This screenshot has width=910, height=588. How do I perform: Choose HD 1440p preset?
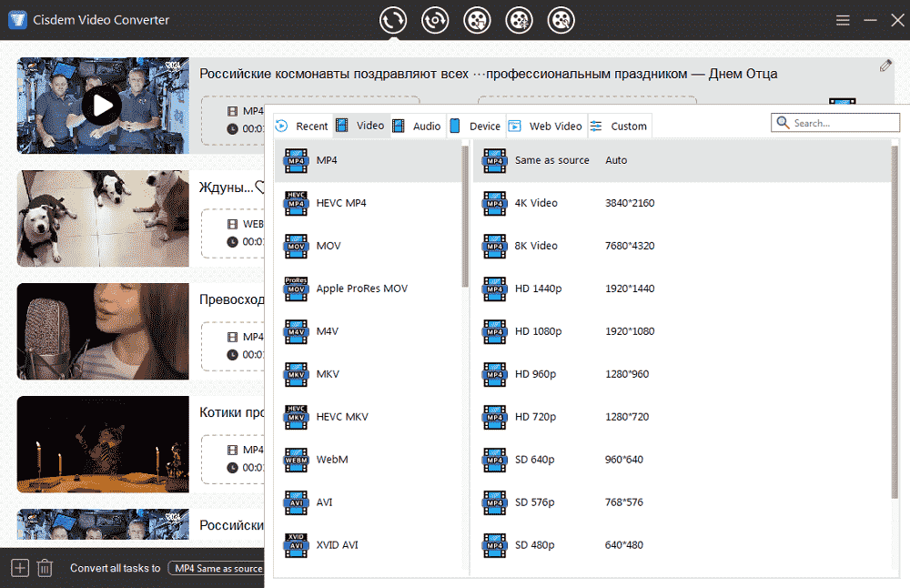point(682,289)
